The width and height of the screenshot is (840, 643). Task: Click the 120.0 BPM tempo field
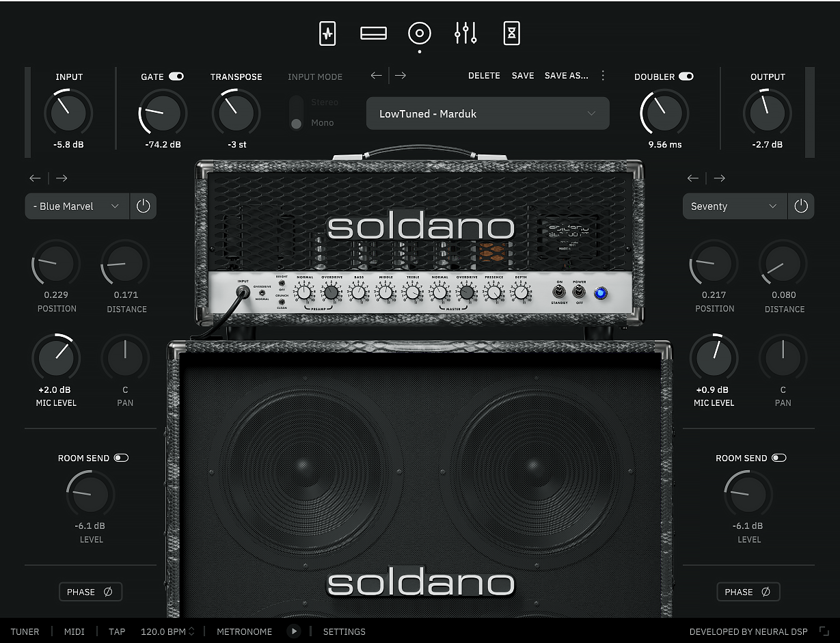pyautogui.click(x=163, y=631)
